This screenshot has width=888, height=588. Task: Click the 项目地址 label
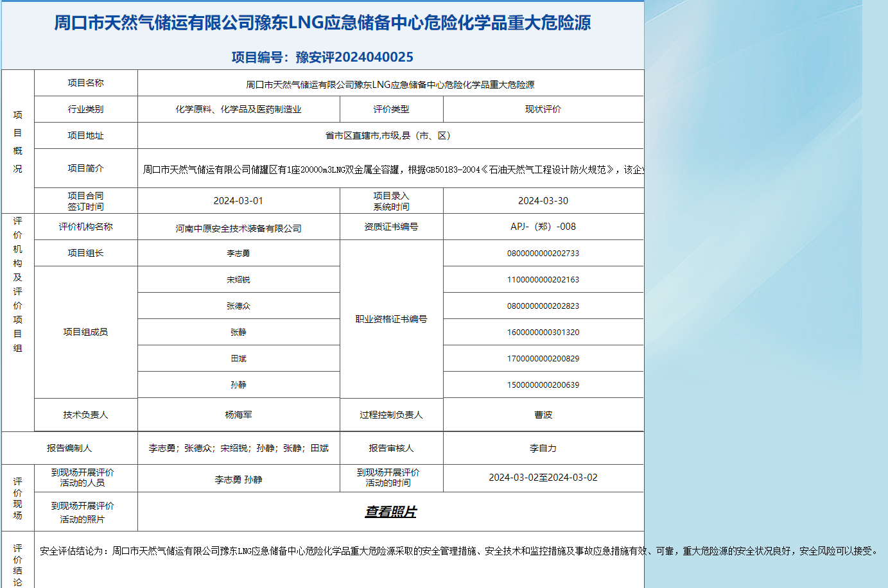[x=85, y=135]
